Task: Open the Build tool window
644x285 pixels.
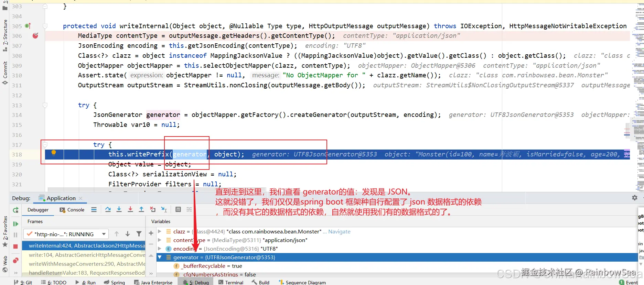Action: [261, 282]
